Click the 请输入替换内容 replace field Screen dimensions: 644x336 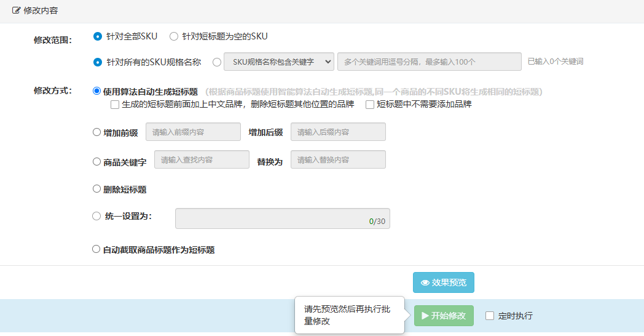point(338,160)
